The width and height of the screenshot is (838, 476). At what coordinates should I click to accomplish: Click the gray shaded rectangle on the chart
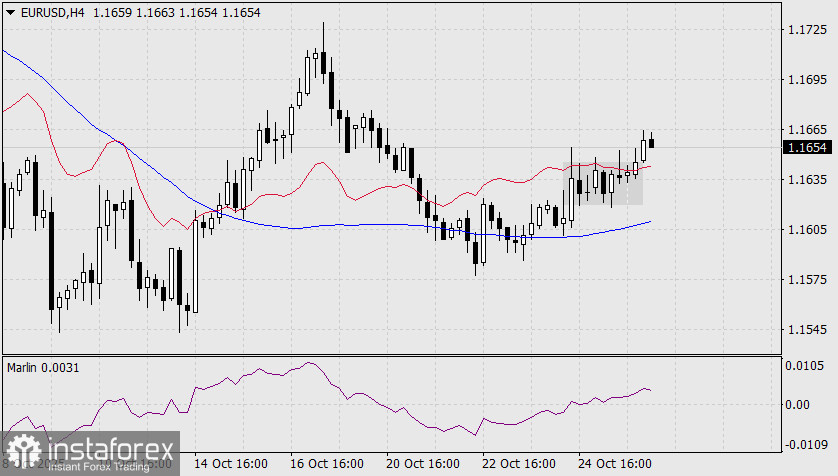click(x=603, y=183)
